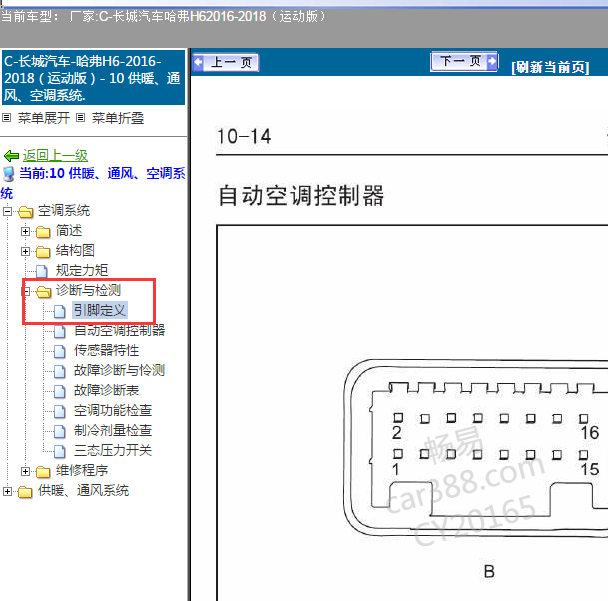Click the 菜单折叠 icon
This screenshot has width=608, height=601.
tap(80, 117)
